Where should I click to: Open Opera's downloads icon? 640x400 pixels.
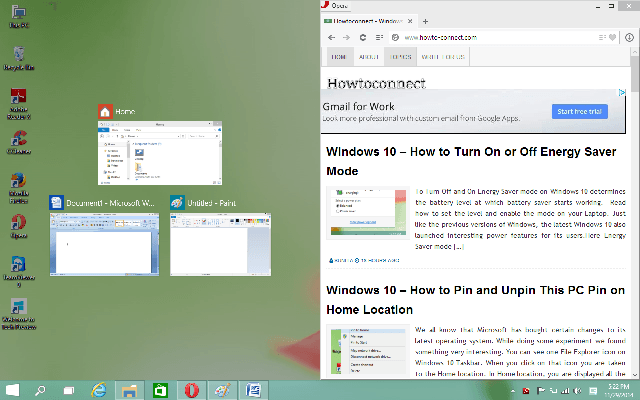629,38
